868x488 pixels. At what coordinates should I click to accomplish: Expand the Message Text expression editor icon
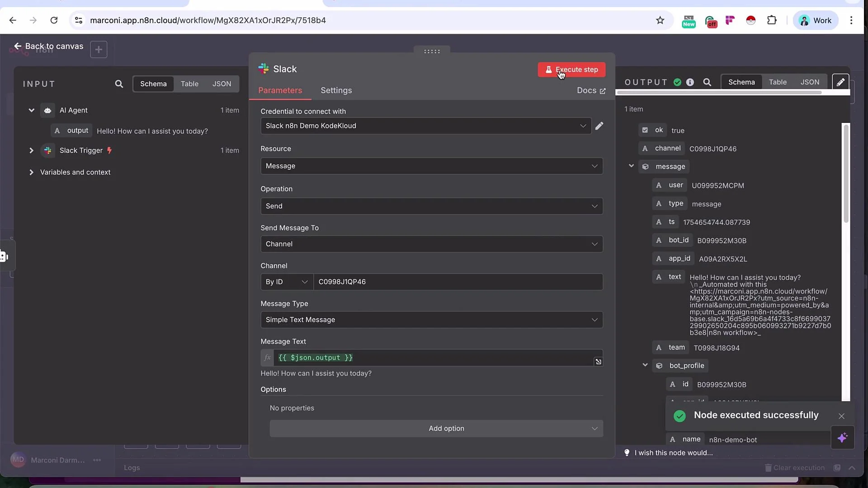pyautogui.click(x=598, y=361)
